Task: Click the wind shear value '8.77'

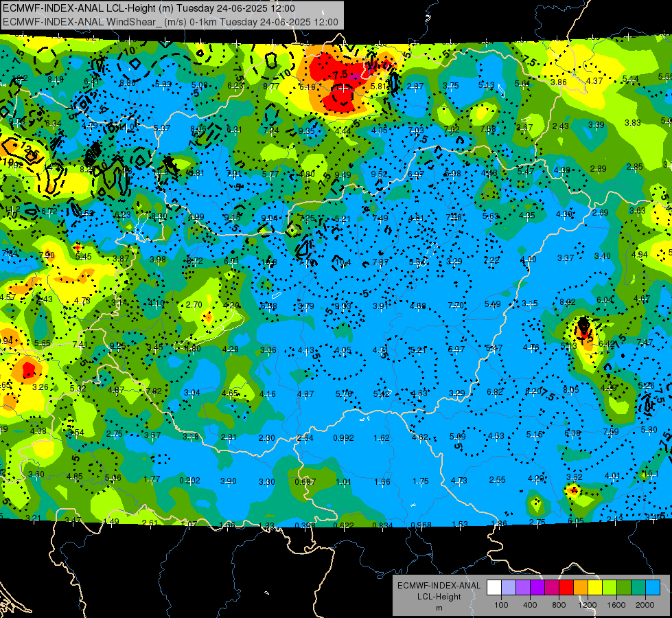Action: pos(271,87)
